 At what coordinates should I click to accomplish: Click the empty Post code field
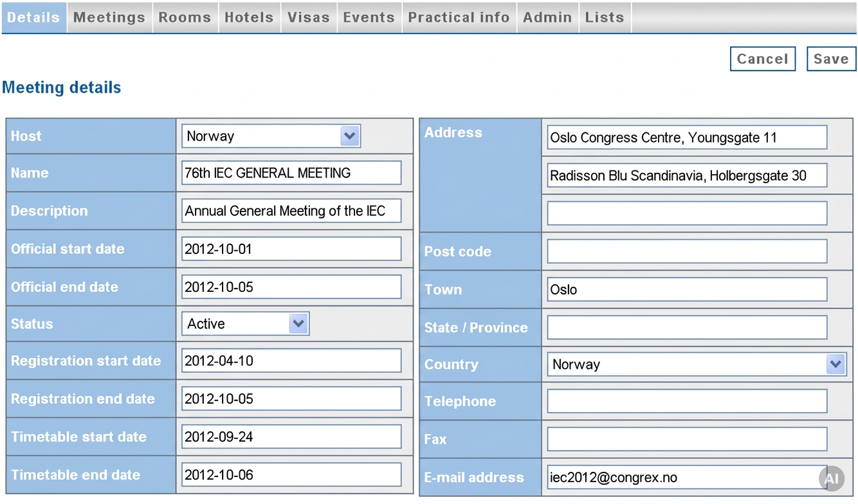coord(687,251)
